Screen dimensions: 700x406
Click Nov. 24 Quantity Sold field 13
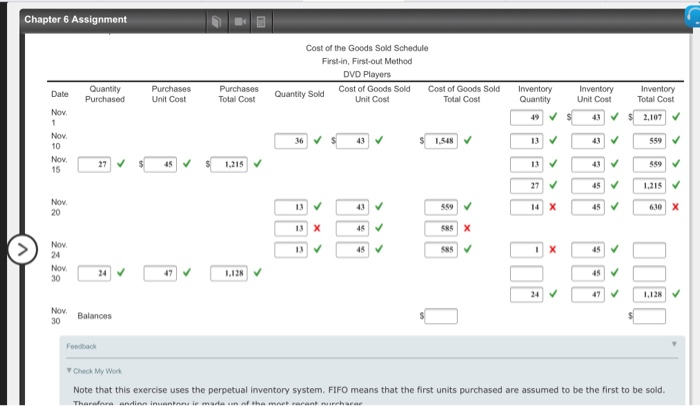tap(291, 250)
